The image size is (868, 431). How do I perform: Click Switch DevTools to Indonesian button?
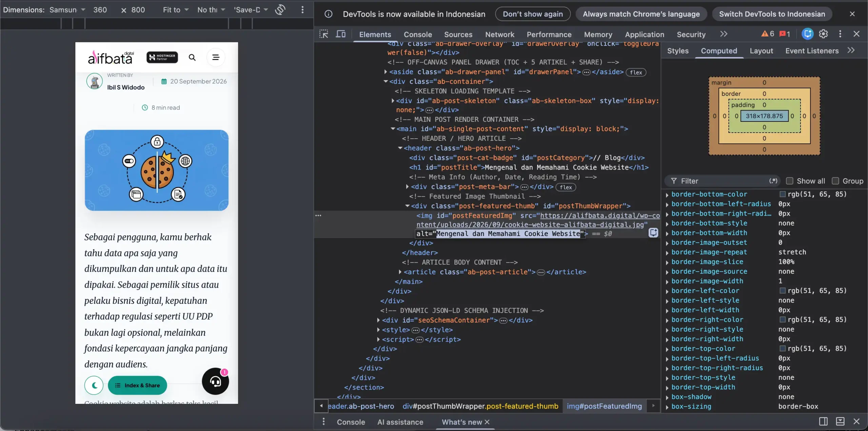(x=772, y=14)
